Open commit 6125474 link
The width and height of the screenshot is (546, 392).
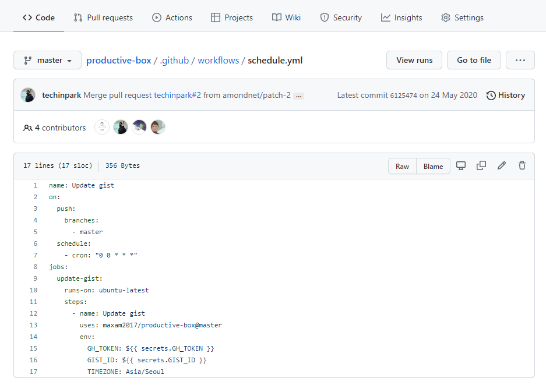pos(403,96)
